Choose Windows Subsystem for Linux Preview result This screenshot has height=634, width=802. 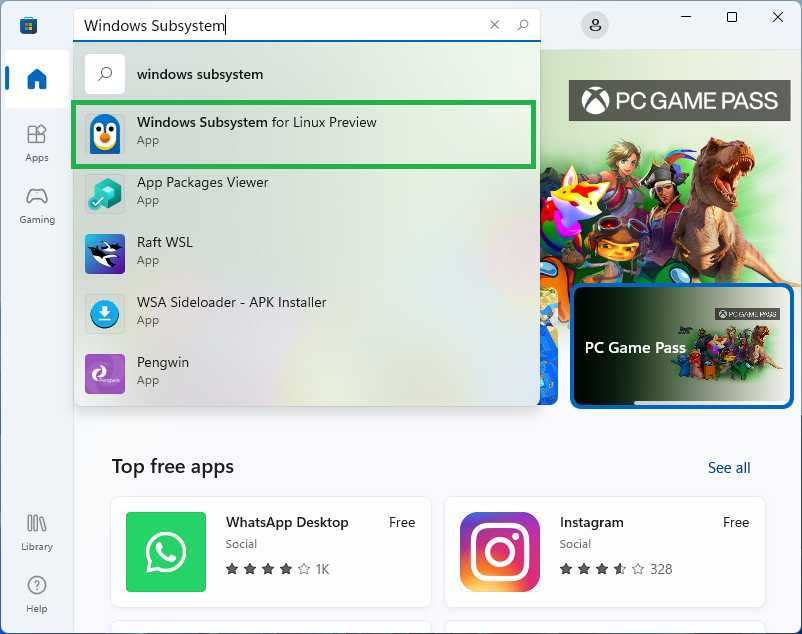coord(304,134)
